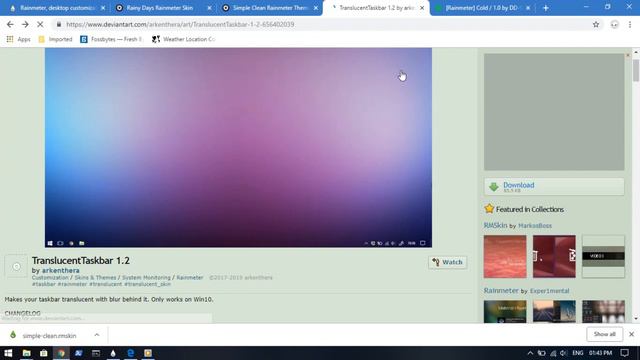Open the MarkosBoss profile link
This screenshot has height=360, width=640.
[x=535, y=226]
